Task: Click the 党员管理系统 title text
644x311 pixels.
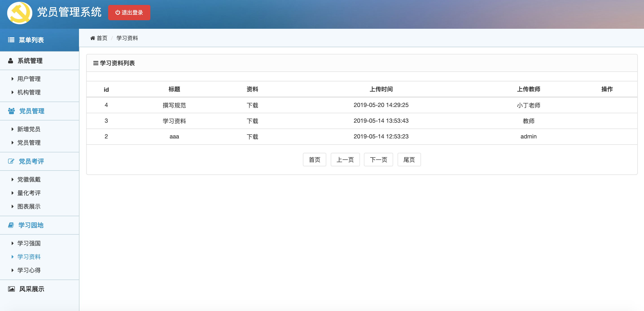Action: tap(69, 12)
